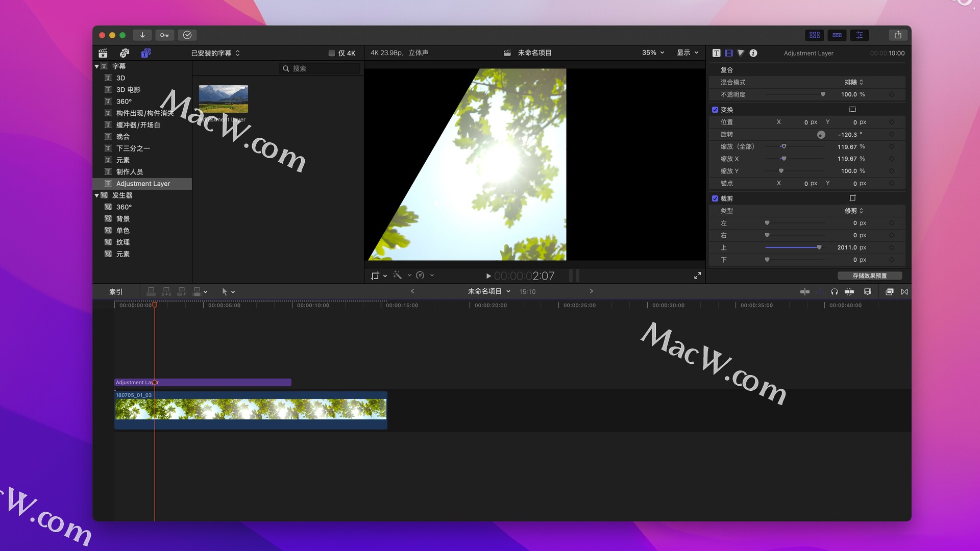Select the 背景 generators category
This screenshot has height=551, width=980.
click(123, 219)
